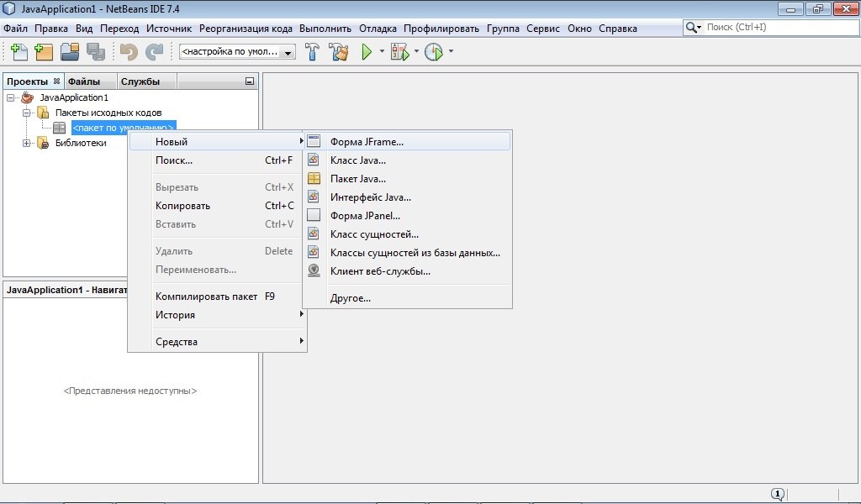Open the Сервис menu

tap(543, 29)
